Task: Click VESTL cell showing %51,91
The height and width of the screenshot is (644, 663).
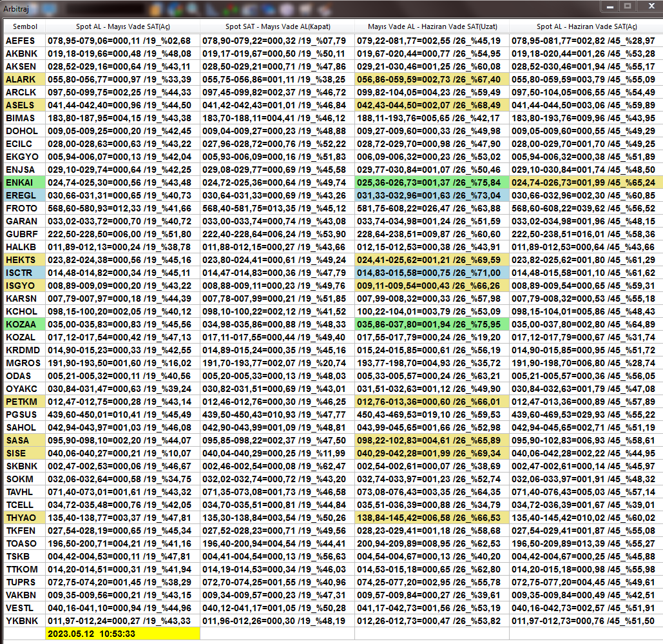Action: click(x=586, y=609)
